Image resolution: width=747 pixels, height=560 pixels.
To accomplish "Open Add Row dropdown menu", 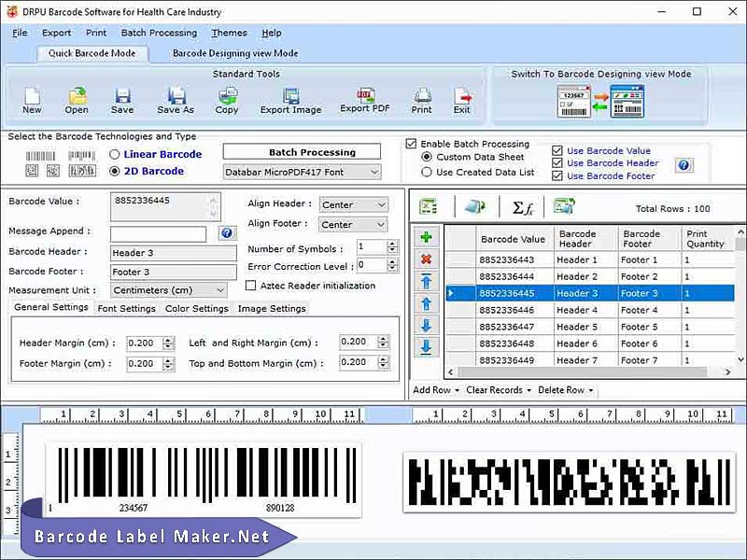I will point(436,390).
